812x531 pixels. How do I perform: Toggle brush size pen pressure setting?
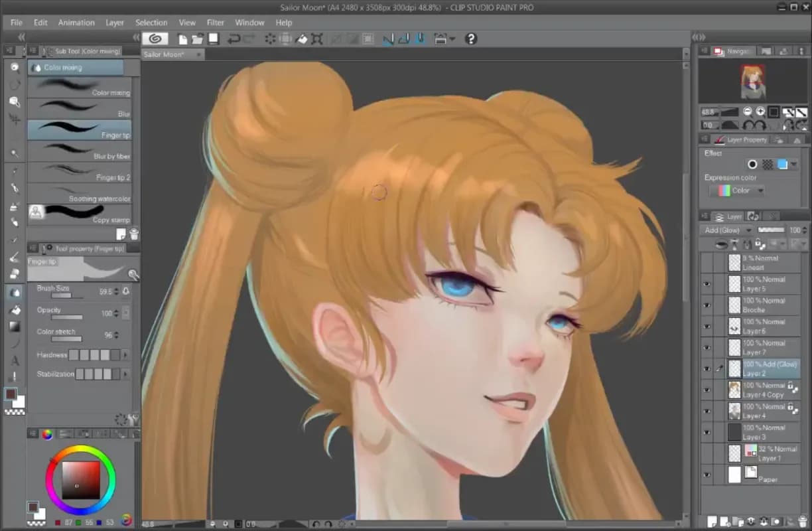(x=126, y=291)
